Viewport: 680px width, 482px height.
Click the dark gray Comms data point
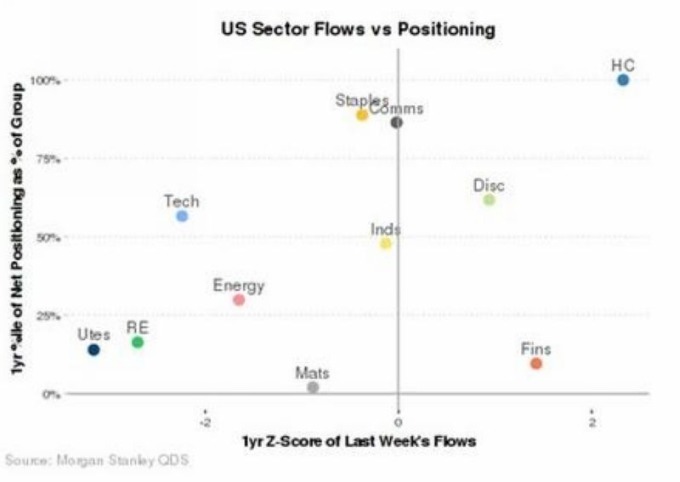coord(397,122)
